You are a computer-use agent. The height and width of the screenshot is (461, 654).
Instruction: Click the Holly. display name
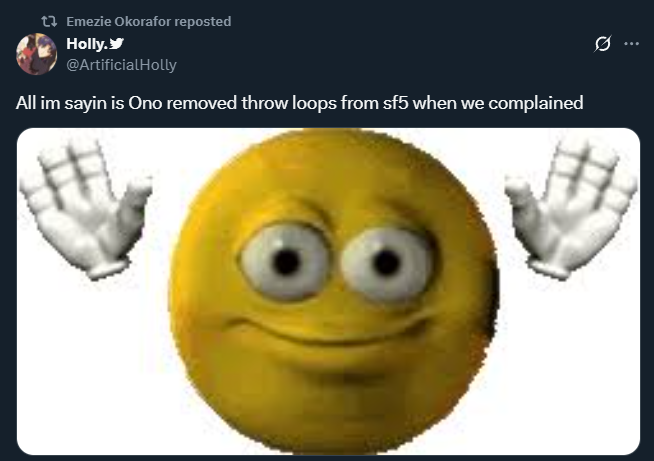(x=87, y=43)
